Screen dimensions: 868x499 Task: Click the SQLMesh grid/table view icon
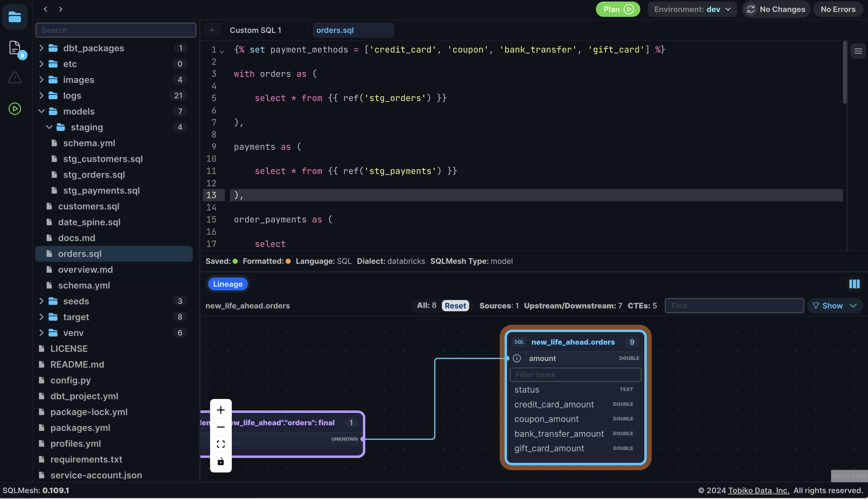coord(854,284)
